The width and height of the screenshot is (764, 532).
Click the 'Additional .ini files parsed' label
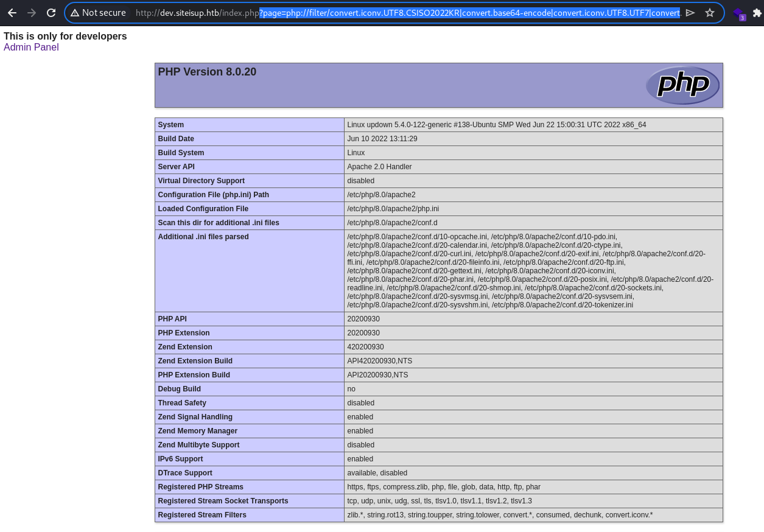(x=203, y=237)
